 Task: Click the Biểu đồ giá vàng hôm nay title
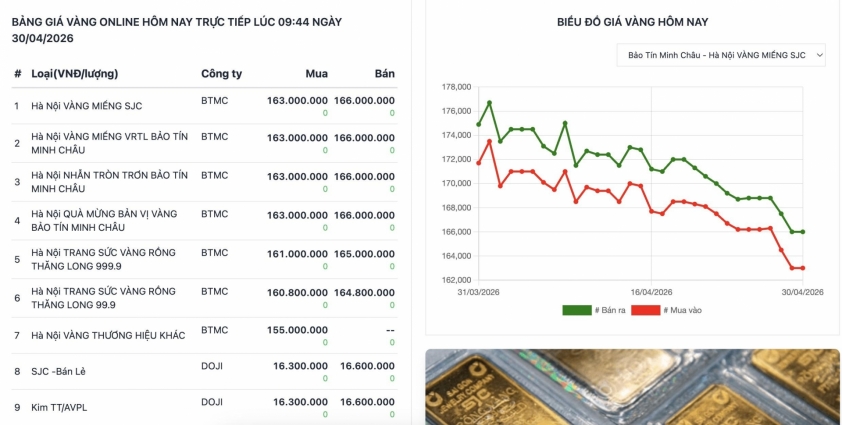pos(631,21)
